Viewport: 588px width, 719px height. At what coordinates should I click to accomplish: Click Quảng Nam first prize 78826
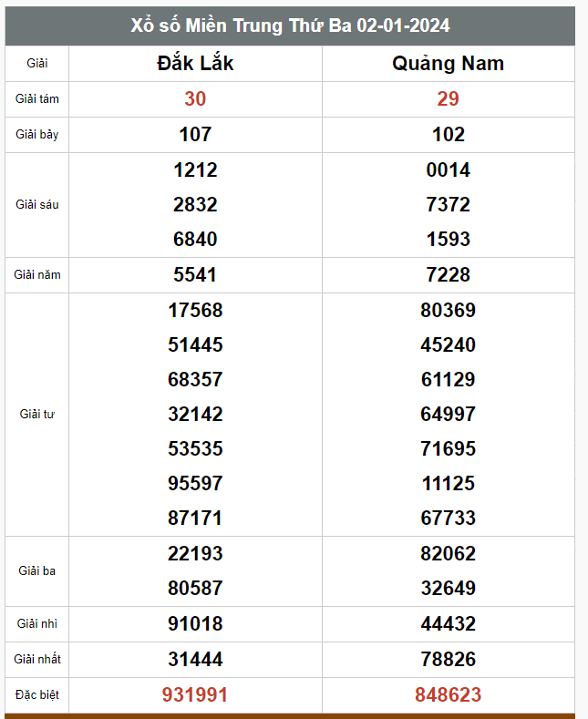coord(449,660)
